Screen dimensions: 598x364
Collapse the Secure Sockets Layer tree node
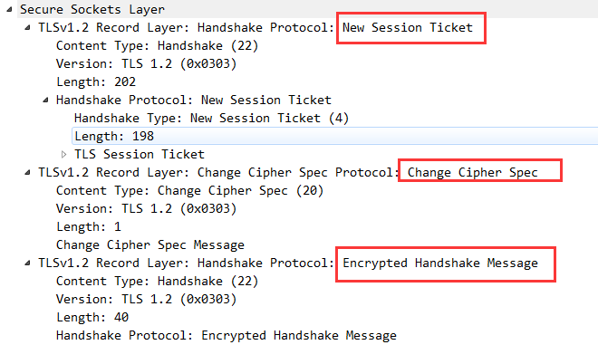10,9
